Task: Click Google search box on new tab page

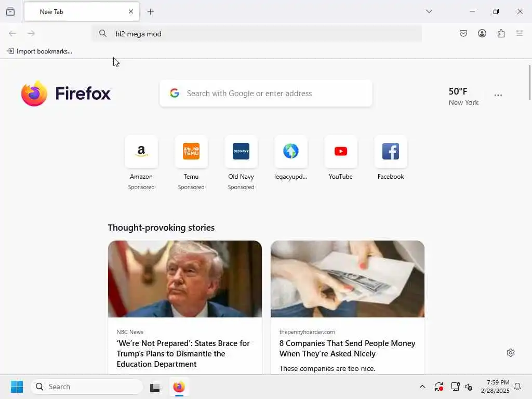Action: (266, 94)
